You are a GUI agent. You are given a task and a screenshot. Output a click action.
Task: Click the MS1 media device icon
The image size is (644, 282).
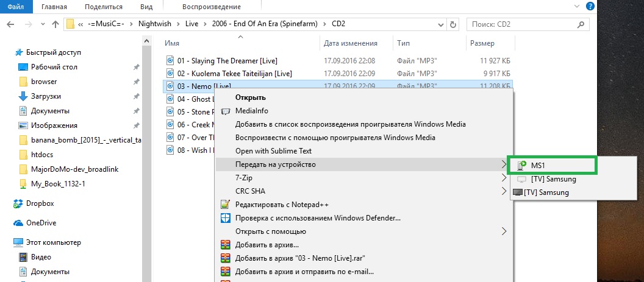click(521, 165)
